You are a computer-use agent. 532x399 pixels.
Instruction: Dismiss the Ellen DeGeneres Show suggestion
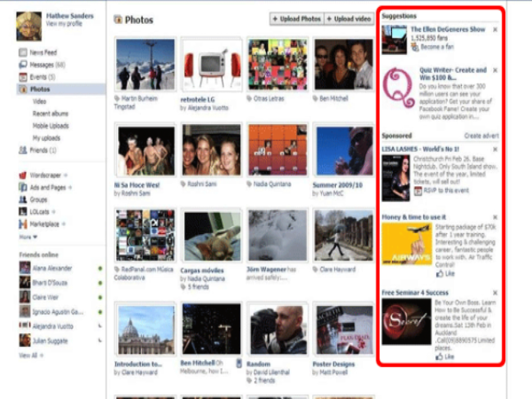(495, 29)
